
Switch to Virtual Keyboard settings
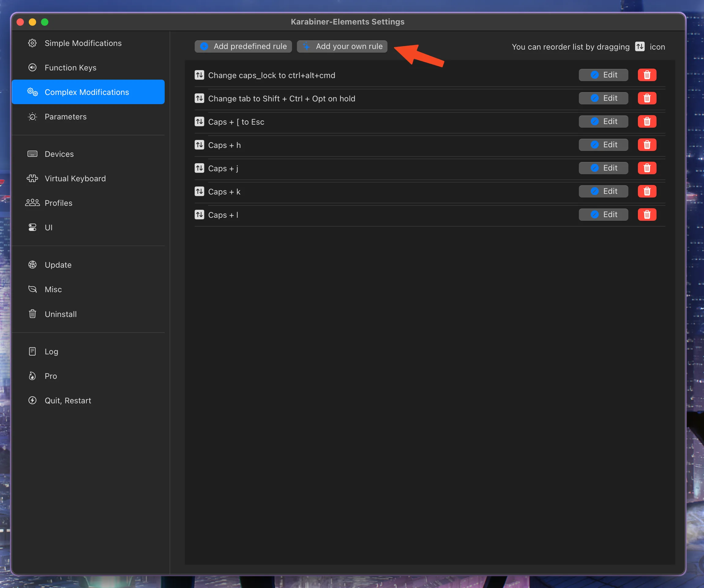[x=75, y=179]
